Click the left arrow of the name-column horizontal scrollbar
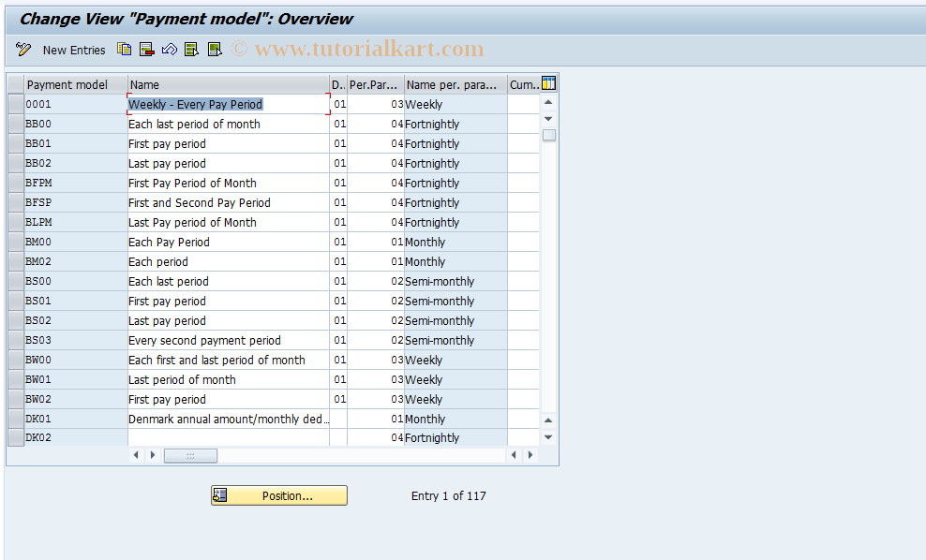Screen dimensions: 926x560 tap(137, 455)
